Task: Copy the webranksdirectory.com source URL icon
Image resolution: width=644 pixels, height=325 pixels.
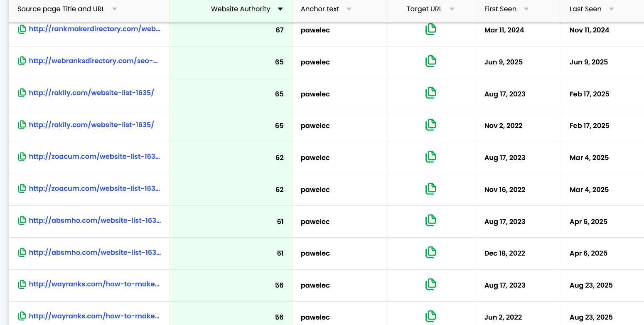Action: click(x=22, y=61)
